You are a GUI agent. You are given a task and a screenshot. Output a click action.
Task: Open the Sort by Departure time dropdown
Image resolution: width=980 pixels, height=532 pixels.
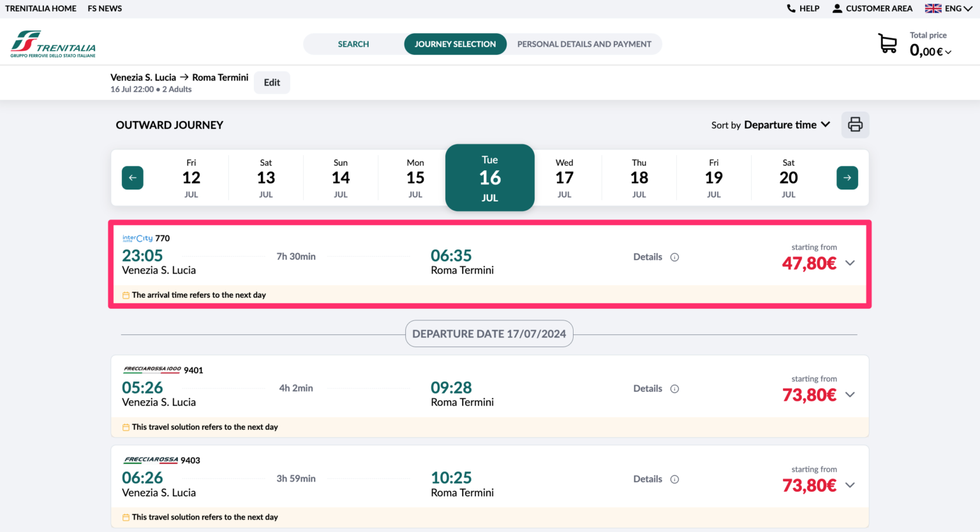(771, 124)
